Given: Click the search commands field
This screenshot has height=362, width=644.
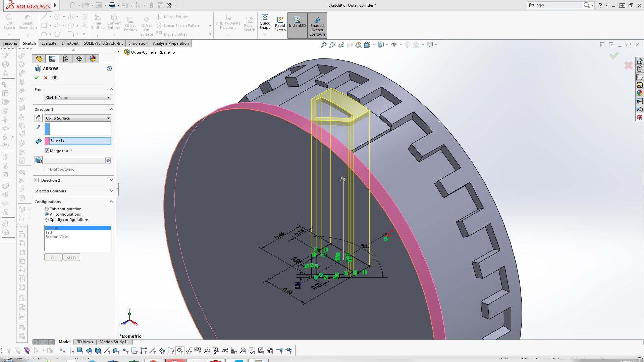Looking at the screenshot, I should click(558, 5).
